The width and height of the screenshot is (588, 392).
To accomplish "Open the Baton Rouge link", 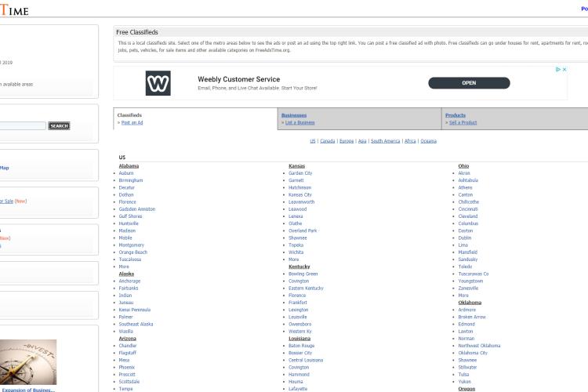I will (x=302, y=346).
